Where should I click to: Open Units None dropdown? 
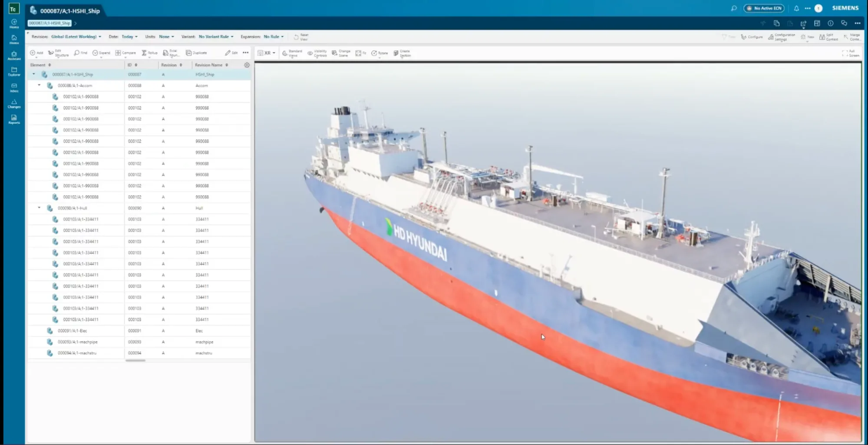coord(166,37)
